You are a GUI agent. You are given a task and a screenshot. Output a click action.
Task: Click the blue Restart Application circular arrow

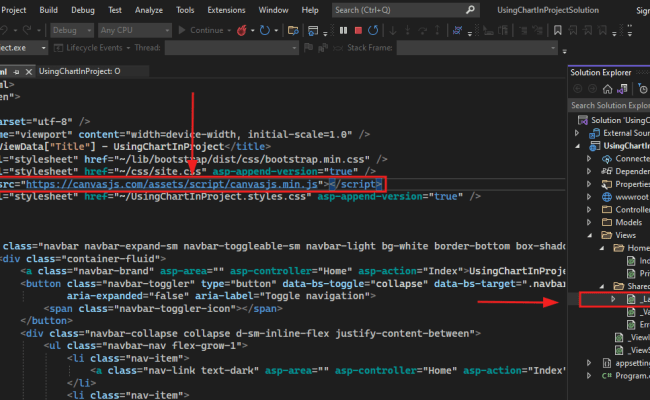click(x=264, y=30)
